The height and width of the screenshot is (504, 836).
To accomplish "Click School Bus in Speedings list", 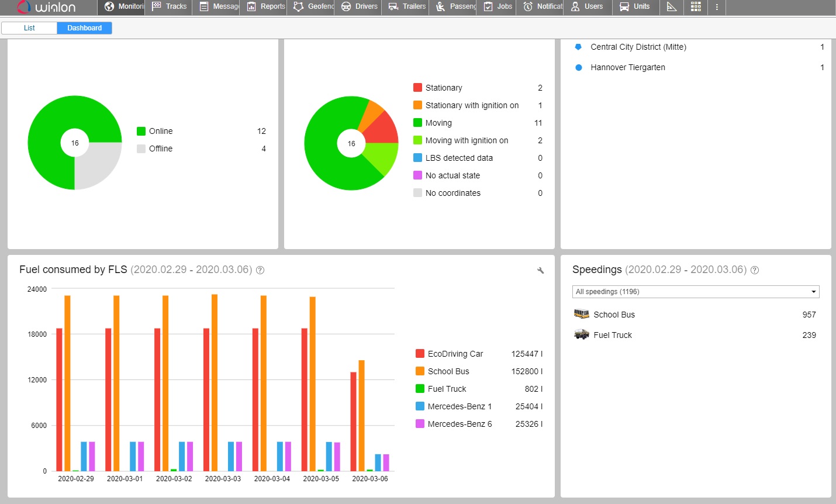I will [x=614, y=315].
